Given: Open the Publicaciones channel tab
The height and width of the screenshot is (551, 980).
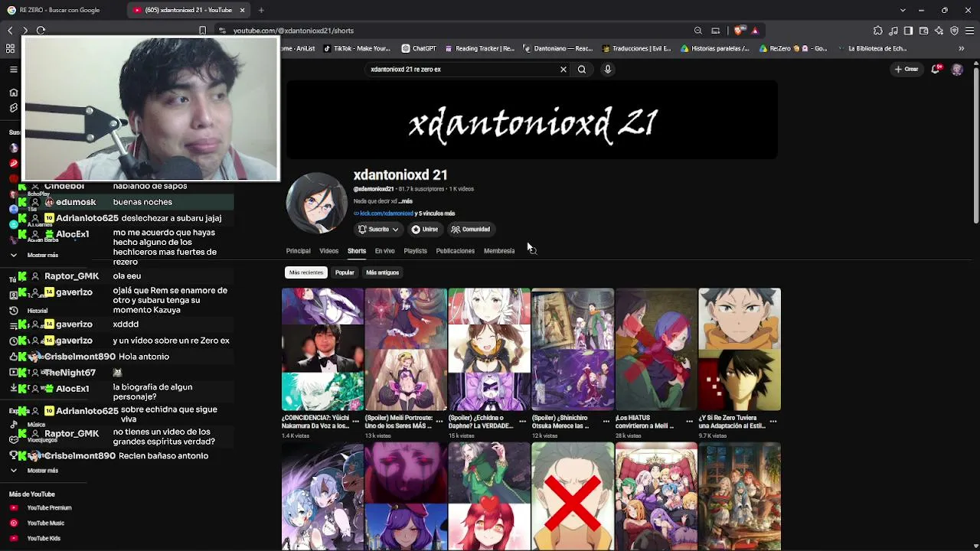Looking at the screenshot, I should 456,251.
